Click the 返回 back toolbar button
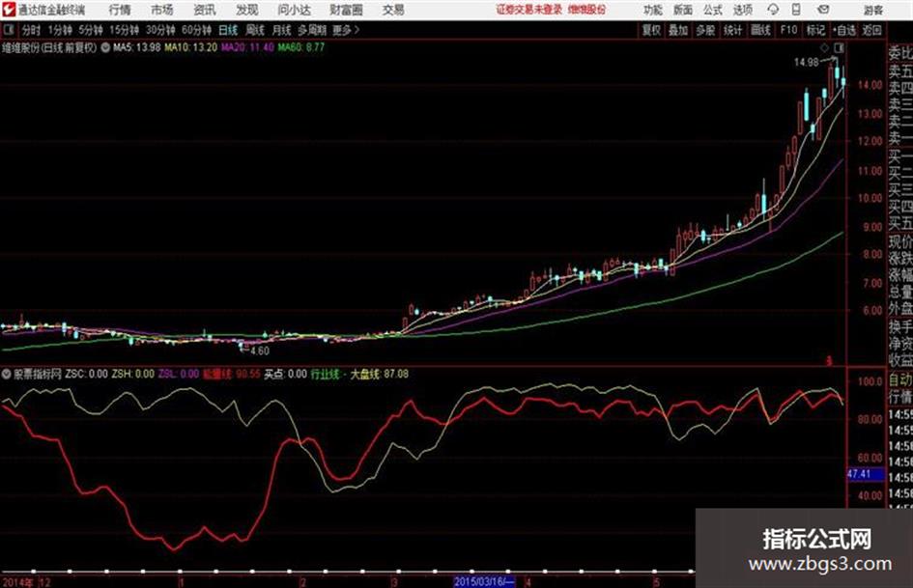Image resolution: width=913 pixels, height=588 pixels. point(871,30)
